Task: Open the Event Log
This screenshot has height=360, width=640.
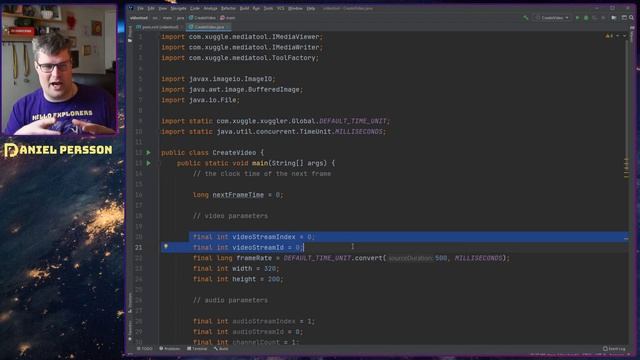Action: [x=614, y=349]
